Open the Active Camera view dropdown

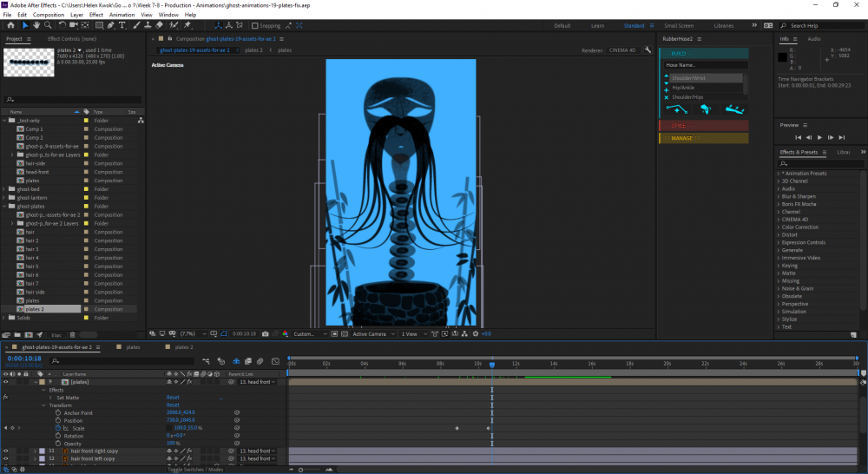point(373,334)
